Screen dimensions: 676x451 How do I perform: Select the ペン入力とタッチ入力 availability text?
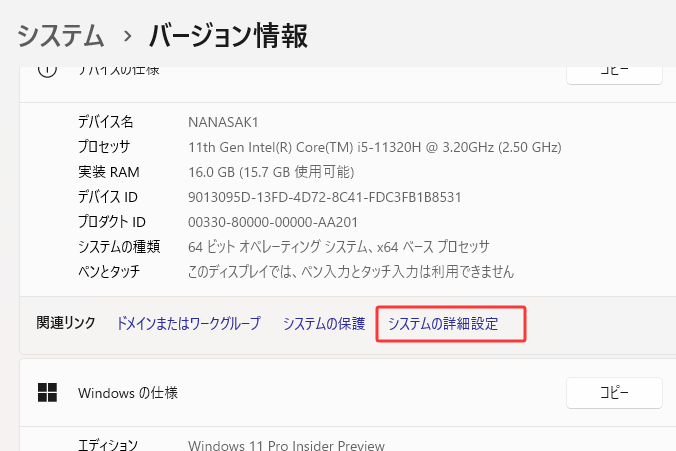coord(351,272)
